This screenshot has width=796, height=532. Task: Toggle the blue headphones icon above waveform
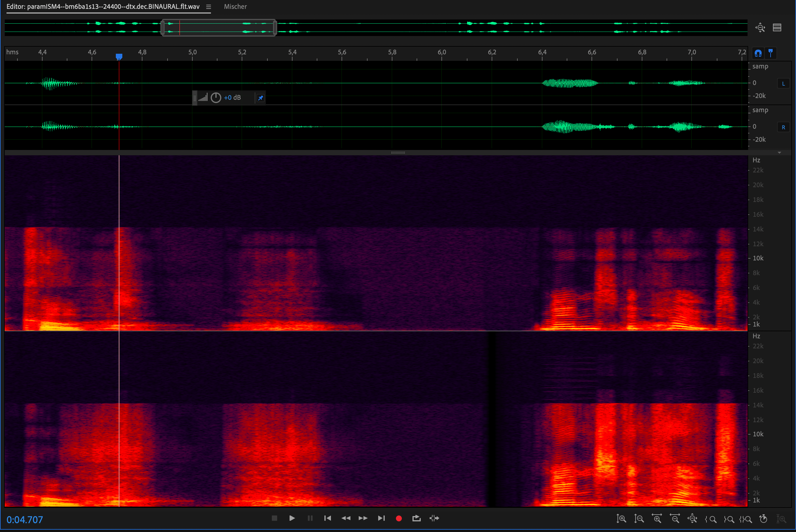(x=758, y=53)
